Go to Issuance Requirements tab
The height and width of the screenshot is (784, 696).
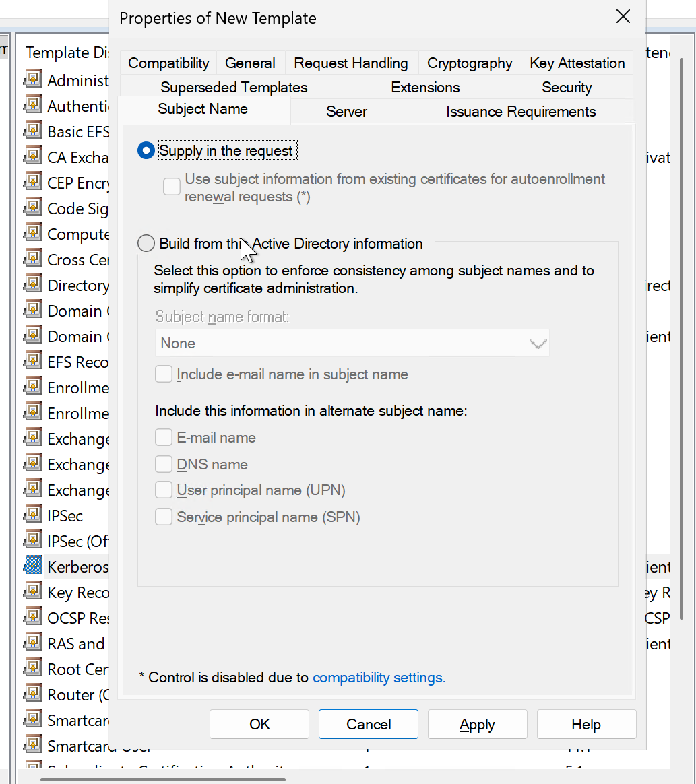(x=520, y=112)
